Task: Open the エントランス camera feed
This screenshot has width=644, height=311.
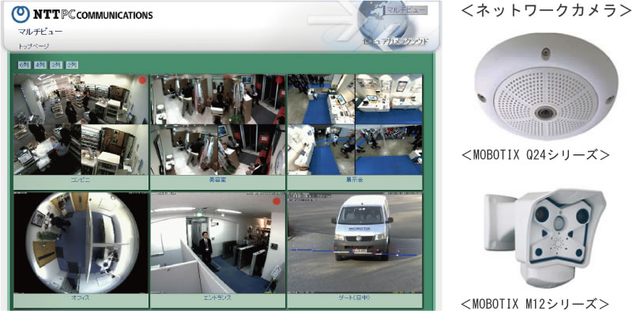Action: [x=217, y=243]
